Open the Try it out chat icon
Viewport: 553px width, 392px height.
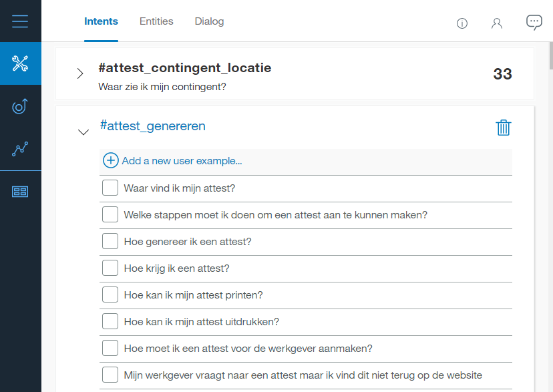click(534, 22)
